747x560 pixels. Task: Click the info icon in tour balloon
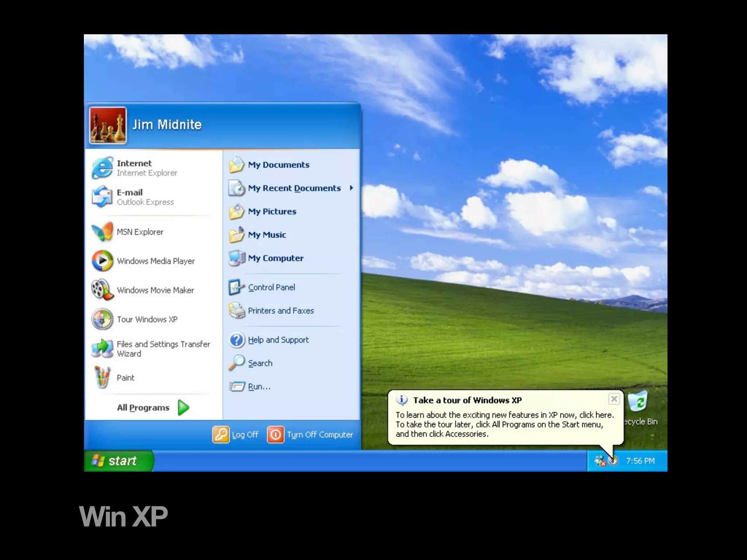(402, 400)
